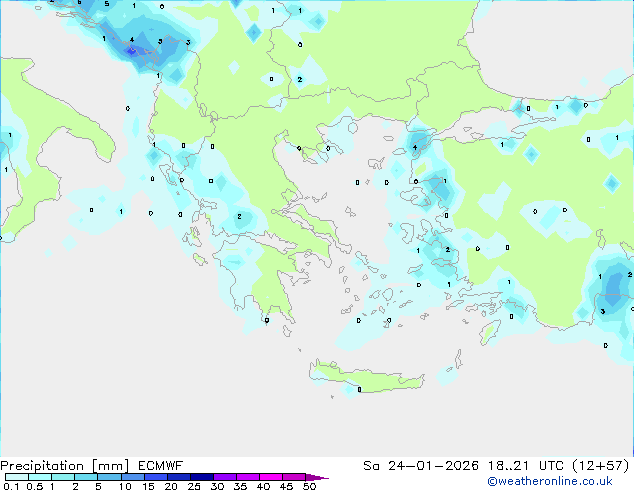Click the above-50 arrow tip of legend
Viewport: 634px width, 490px height.
pyautogui.click(x=317, y=477)
